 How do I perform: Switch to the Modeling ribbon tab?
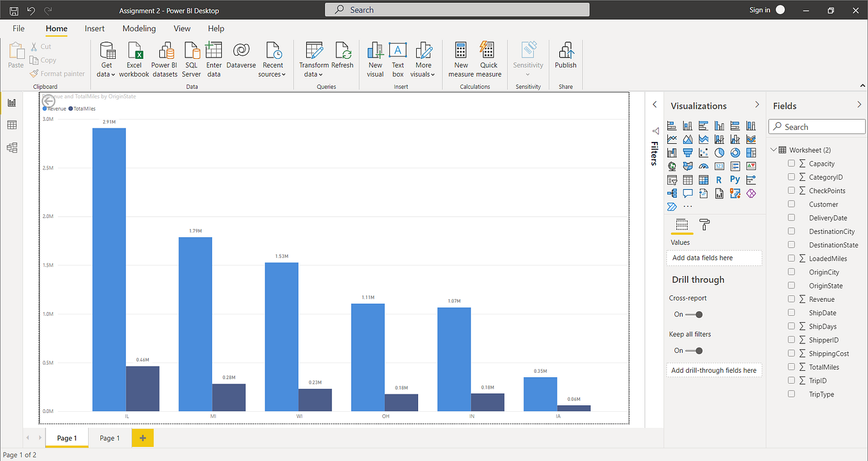(x=139, y=28)
